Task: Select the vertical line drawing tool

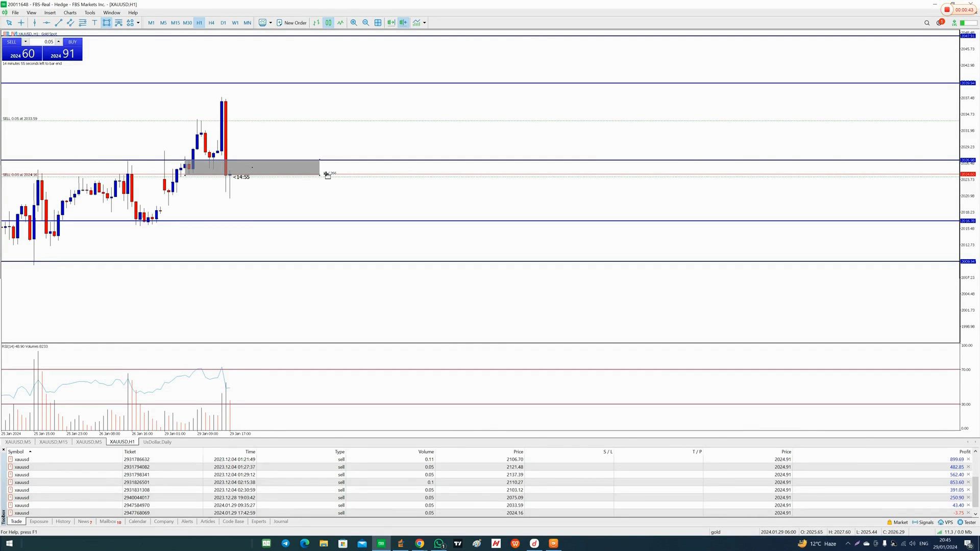Action: pyautogui.click(x=34, y=22)
